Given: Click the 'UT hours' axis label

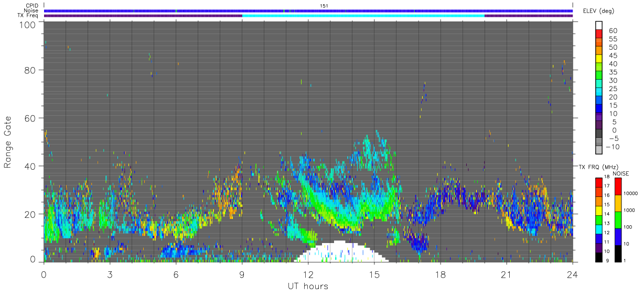Looking at the screenshot, I should pyautogui.click(x=308, y=287).
